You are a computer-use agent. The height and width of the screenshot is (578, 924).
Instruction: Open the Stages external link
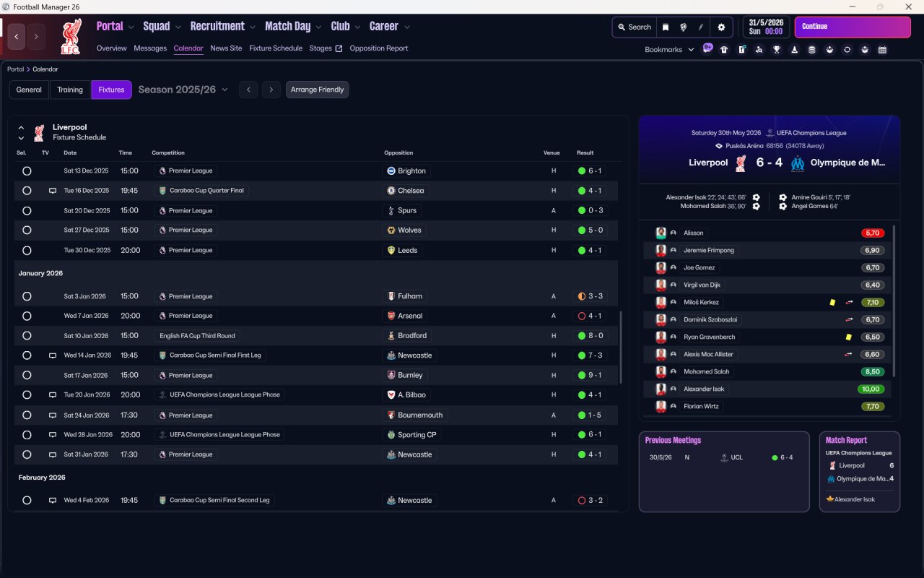tap(326, 48)
